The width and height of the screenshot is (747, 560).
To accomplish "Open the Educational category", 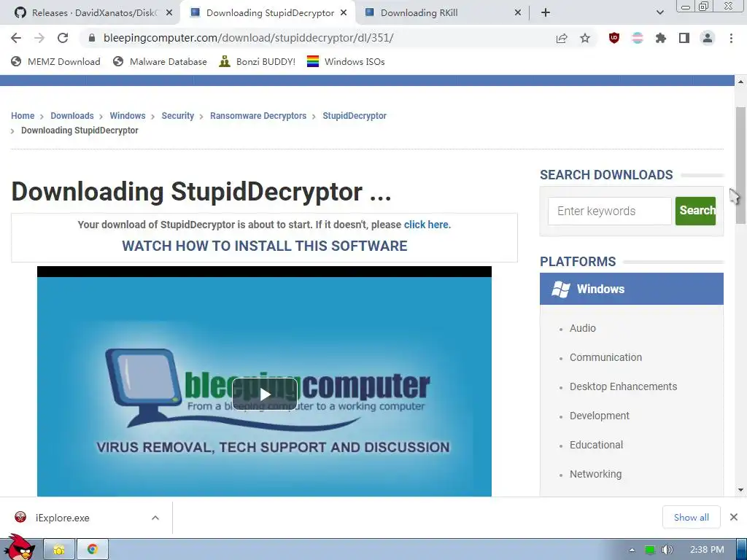I will tap(596, 445).
